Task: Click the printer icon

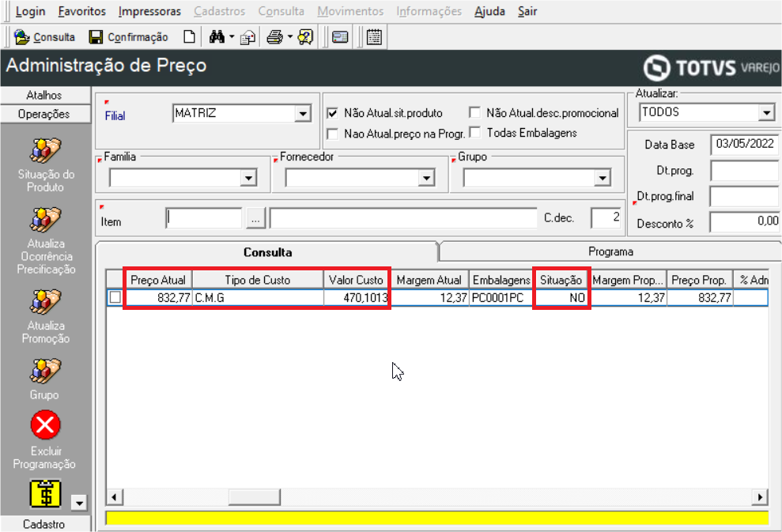Action: [275, 37]
